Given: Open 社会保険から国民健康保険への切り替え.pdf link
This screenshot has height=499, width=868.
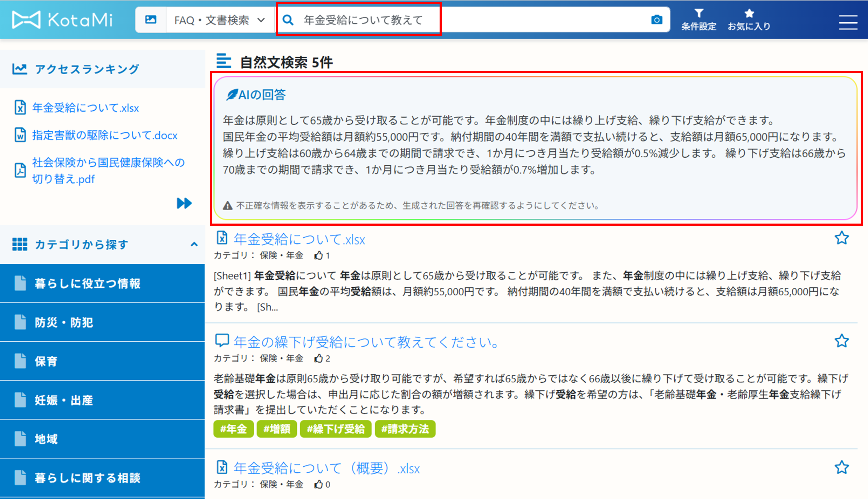Looking at the screenshot, I should (108, 171).
